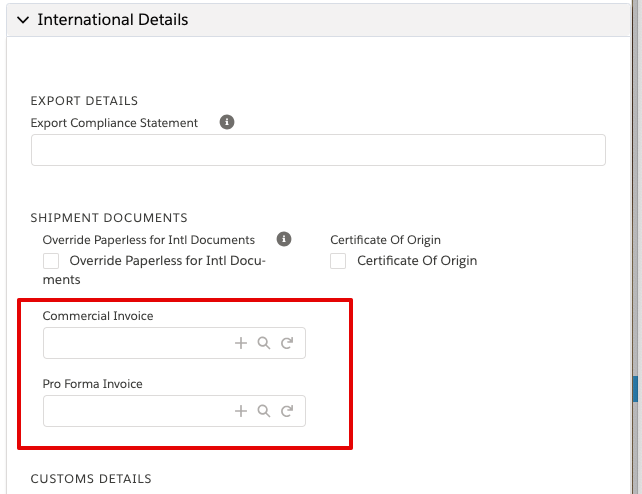Image resolution: width=642 pixels, height=494 pixels.
Task: Click the Certificate Of Origin checkbox label text
Action: pyautogui.click(x=417, y=261)
